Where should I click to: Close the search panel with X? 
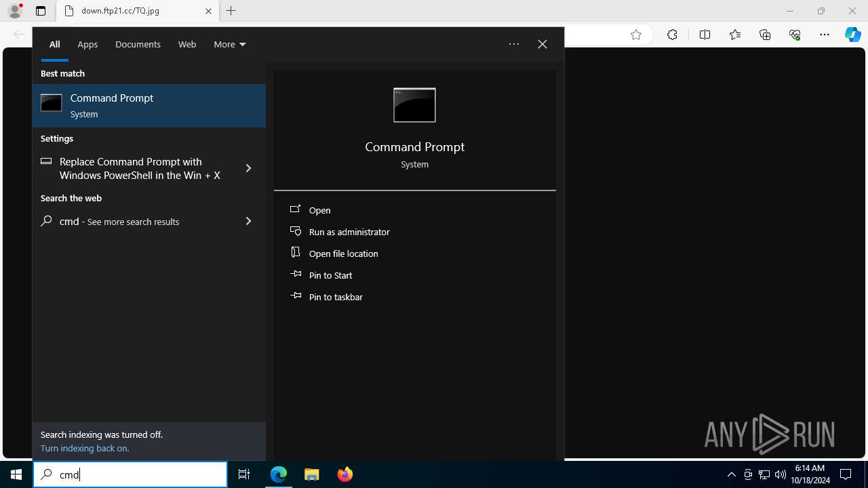coord(542,44)
